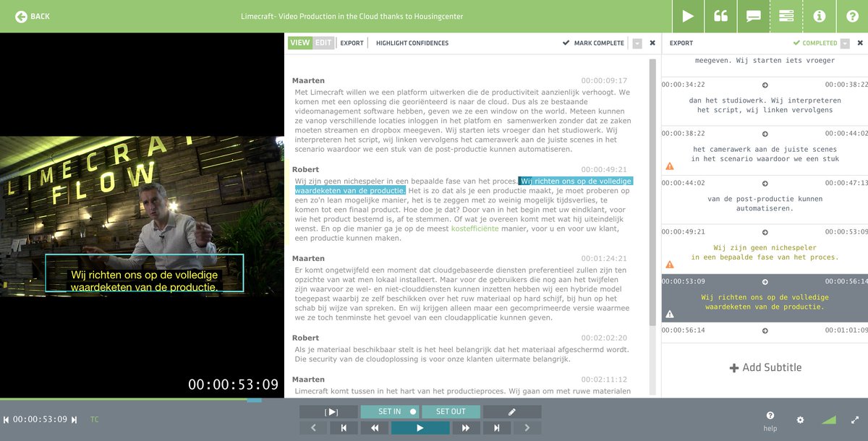Click SET IN button
The width and height of the screenshot is (868, 441).
(390, 411)
